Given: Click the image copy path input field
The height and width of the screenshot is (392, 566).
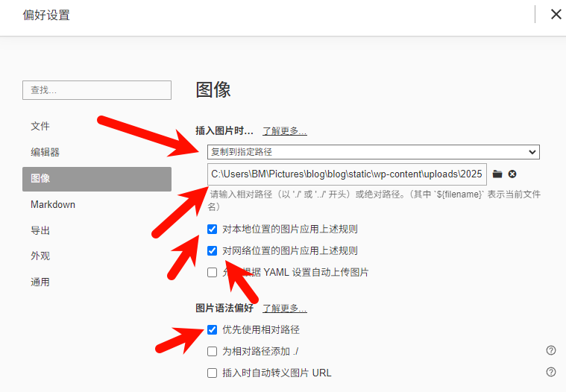Looking at the screenshot, I should click(347, 174).
